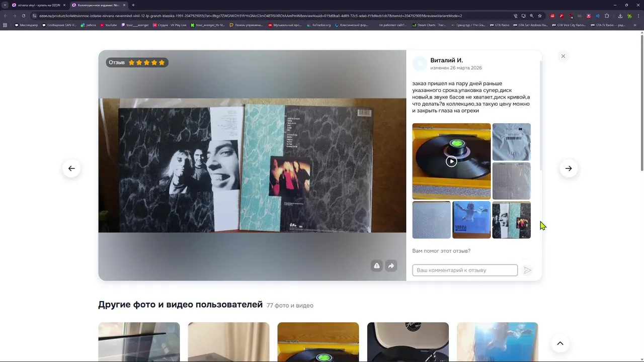Open the 'Студия - VK Play Live' bookmark

coord(170,25)
